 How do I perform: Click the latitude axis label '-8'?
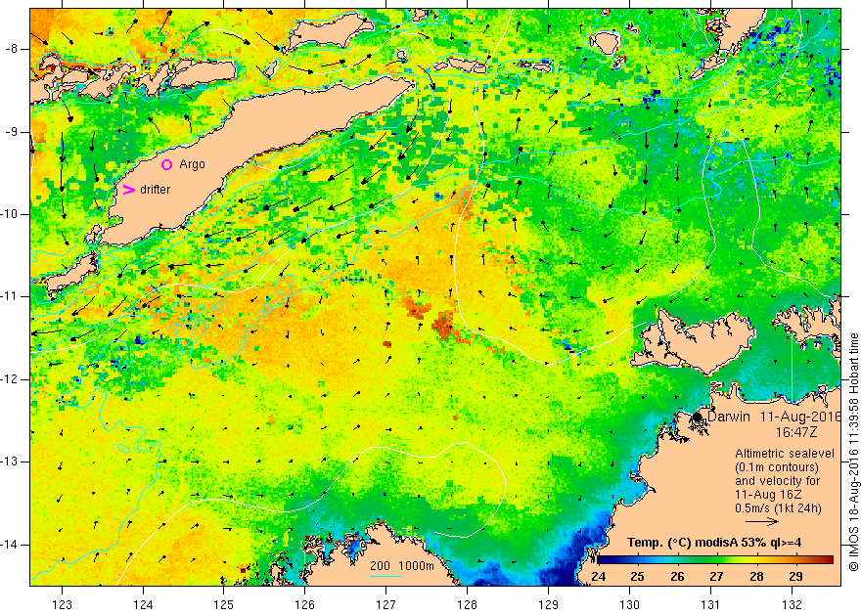click(x=12, y=49)
